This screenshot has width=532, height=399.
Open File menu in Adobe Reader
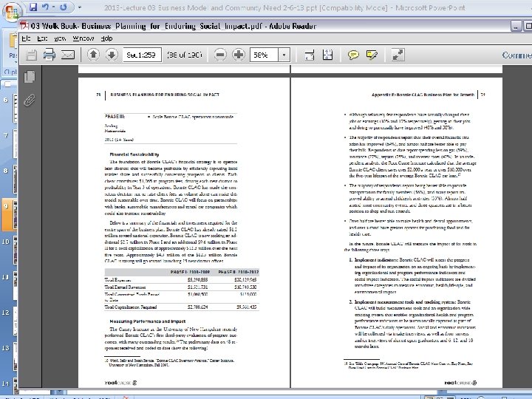pos(26,38)
